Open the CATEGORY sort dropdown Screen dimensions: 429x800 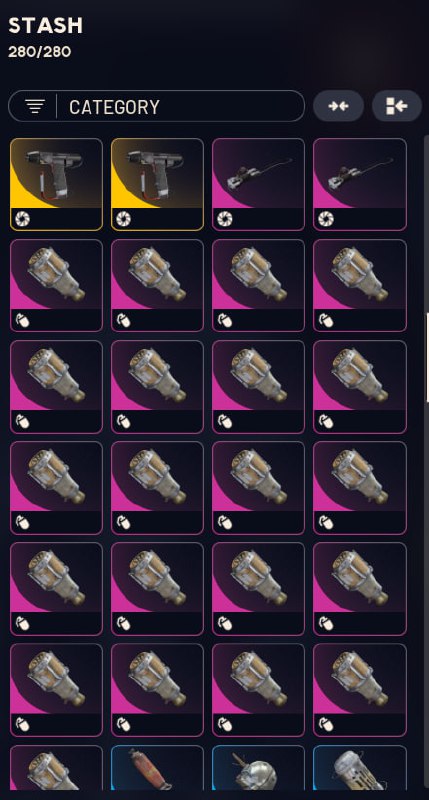coord(156,106)
